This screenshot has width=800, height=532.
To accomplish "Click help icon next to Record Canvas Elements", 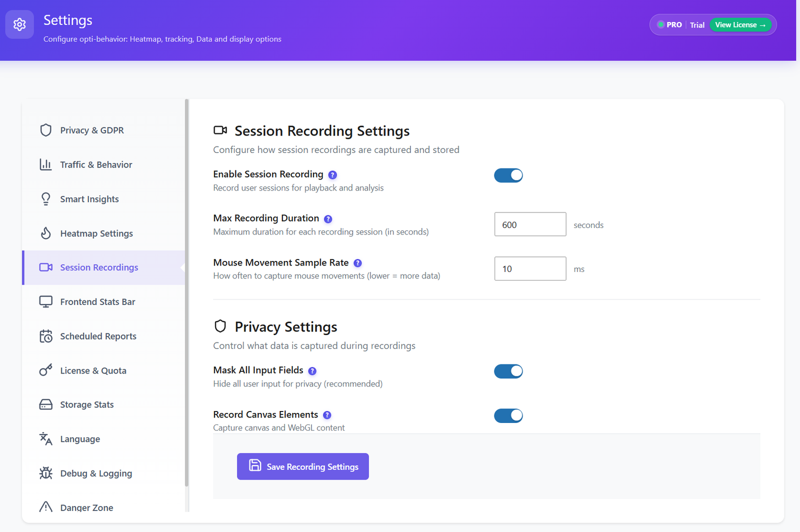I will point(327,415).
